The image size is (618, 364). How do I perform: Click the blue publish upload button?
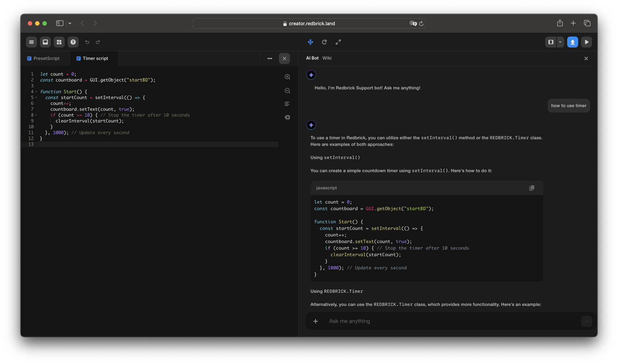(x=573, y=42)
